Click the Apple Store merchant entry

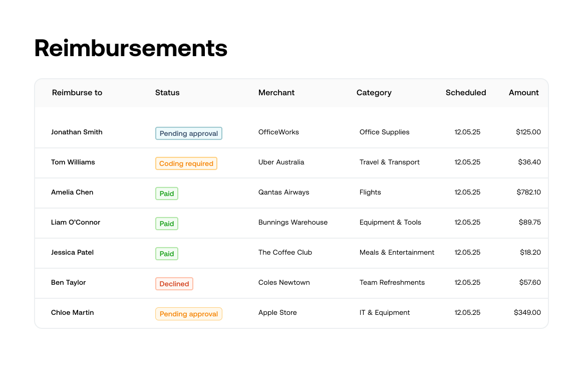(x=277, y=313)
